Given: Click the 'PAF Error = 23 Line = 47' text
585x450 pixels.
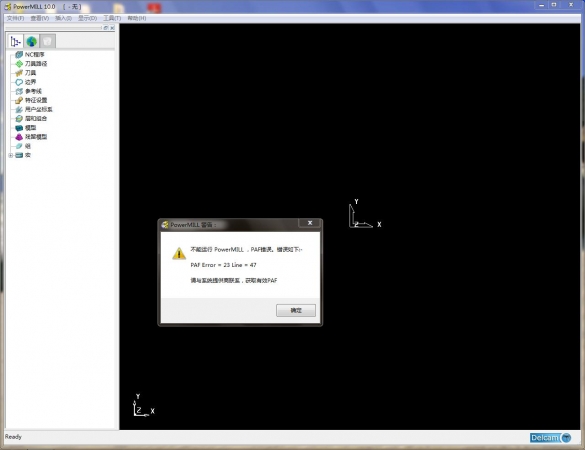Looking at the screenshot, I should coord(223,265).
